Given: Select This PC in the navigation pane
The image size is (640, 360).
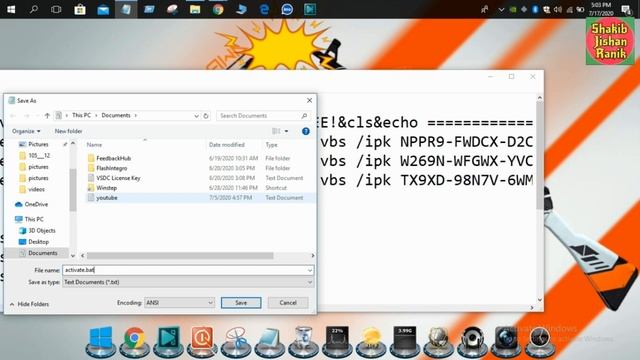Looking at the screenshot, I should coord(34,219).
